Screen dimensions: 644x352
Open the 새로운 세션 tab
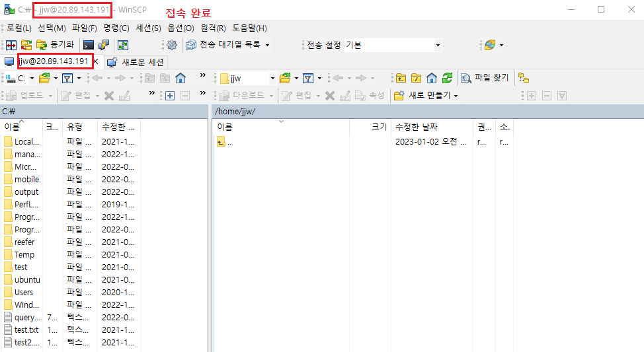(136, 62)
